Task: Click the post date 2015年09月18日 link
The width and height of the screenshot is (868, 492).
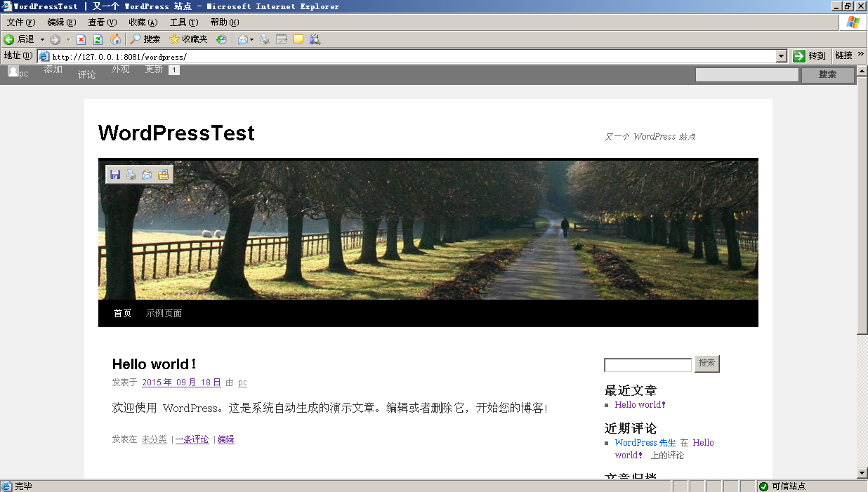Action: click(181, 383)
